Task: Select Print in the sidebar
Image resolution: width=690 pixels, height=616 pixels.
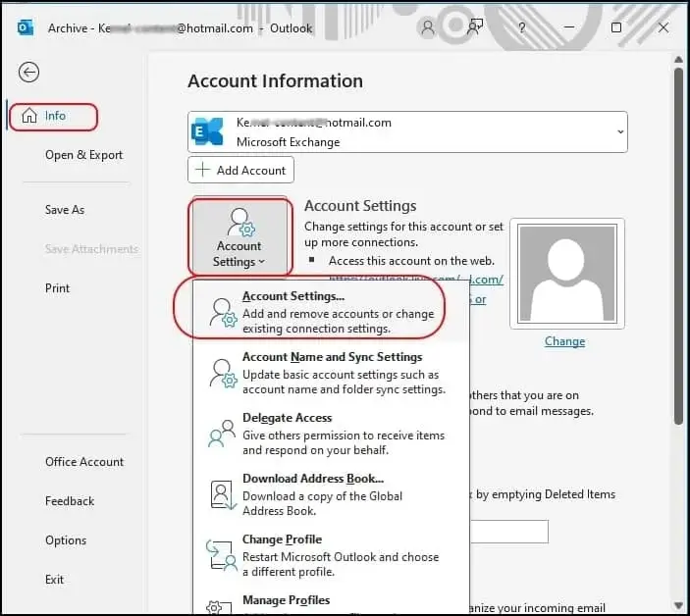Action: click(x=57, y=288)
